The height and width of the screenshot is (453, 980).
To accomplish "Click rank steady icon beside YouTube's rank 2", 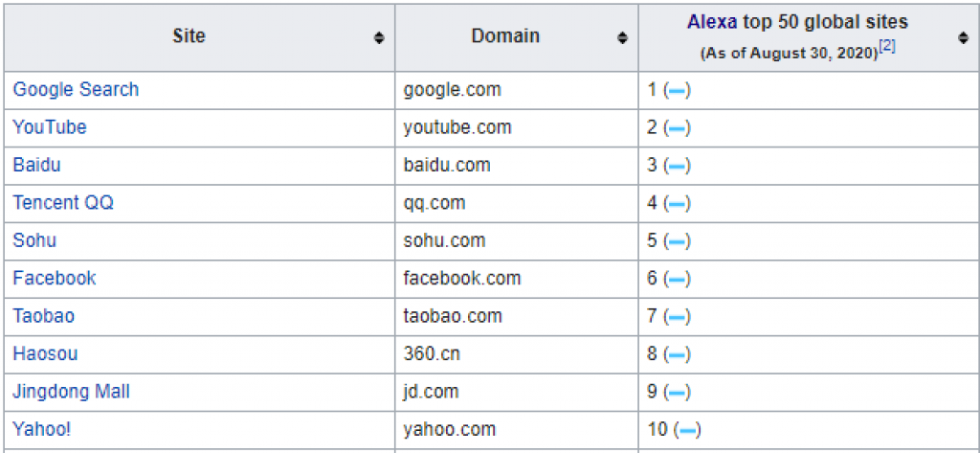I will click(x=677, y=128).
